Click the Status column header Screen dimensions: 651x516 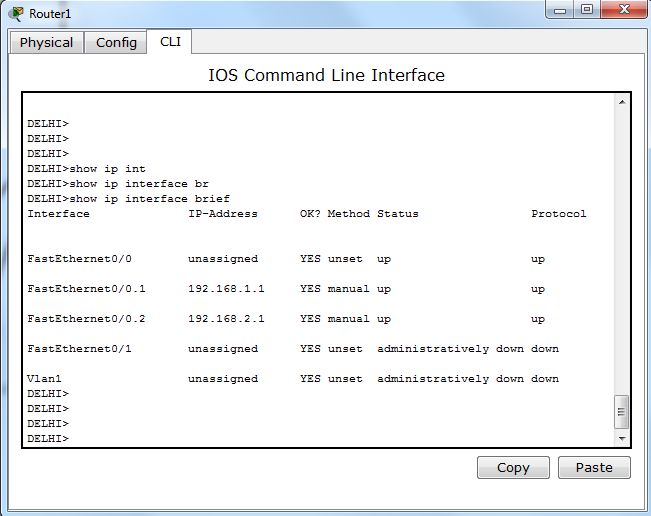click(398, 214)
